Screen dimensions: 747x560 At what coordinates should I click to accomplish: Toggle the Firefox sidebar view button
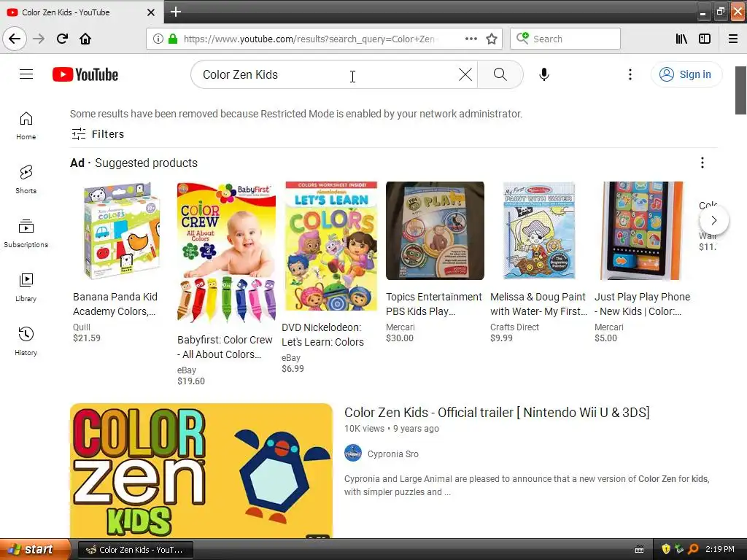[x=705, y=39]
